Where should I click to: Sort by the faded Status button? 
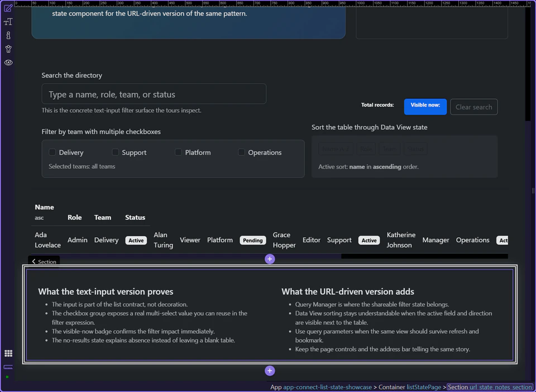415,149
